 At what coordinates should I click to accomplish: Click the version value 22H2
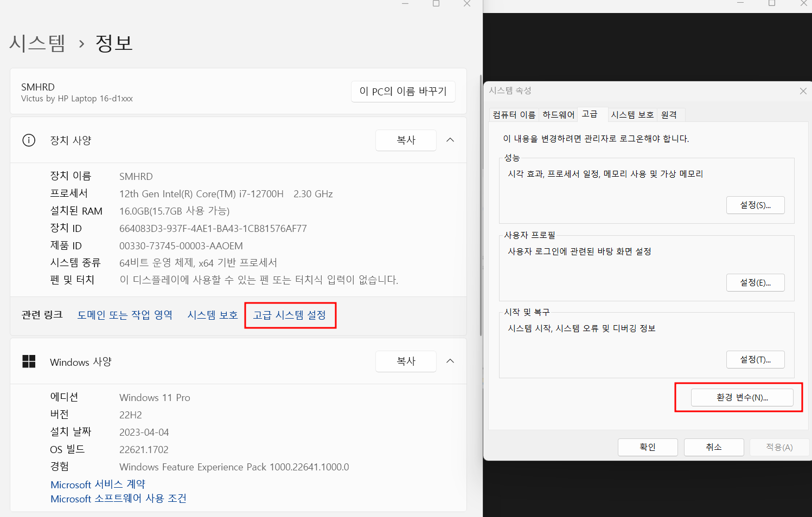131,415
